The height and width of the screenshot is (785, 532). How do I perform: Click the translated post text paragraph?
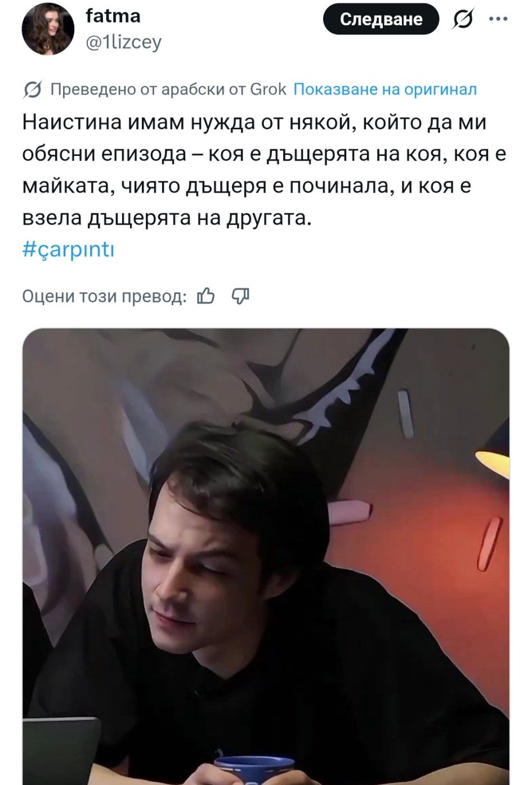click(265, 170)
